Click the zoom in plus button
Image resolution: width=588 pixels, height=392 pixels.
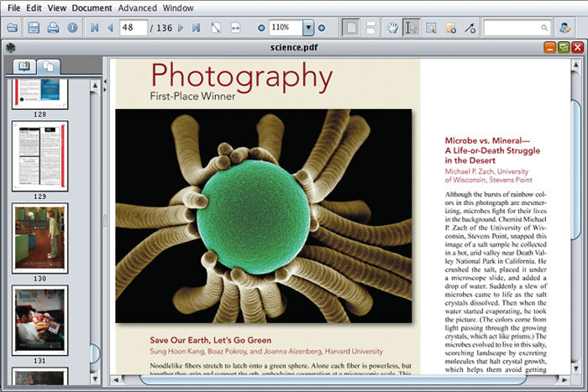[x=322, y=28]
